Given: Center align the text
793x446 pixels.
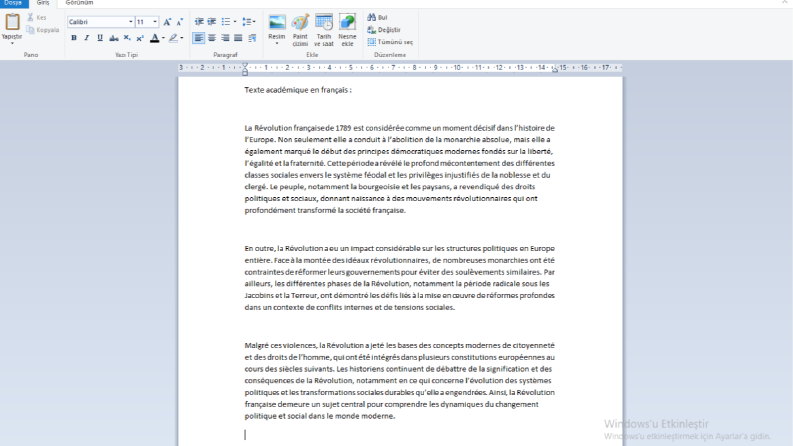Looking at the screenshot, I should point(212,38).
